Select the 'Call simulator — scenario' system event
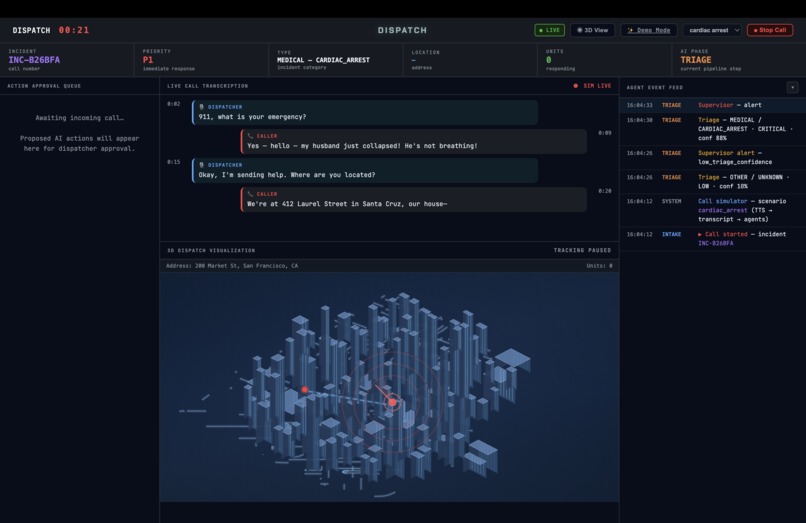 click(712, 210)
